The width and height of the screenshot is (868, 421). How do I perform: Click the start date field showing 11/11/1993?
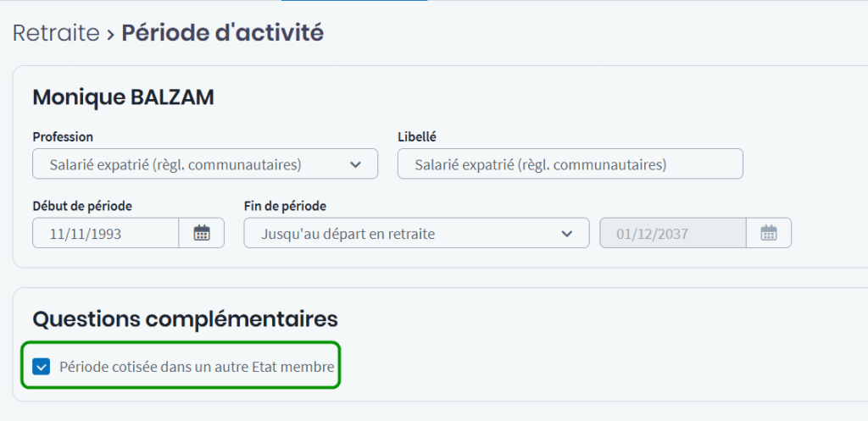coord(105,233)
